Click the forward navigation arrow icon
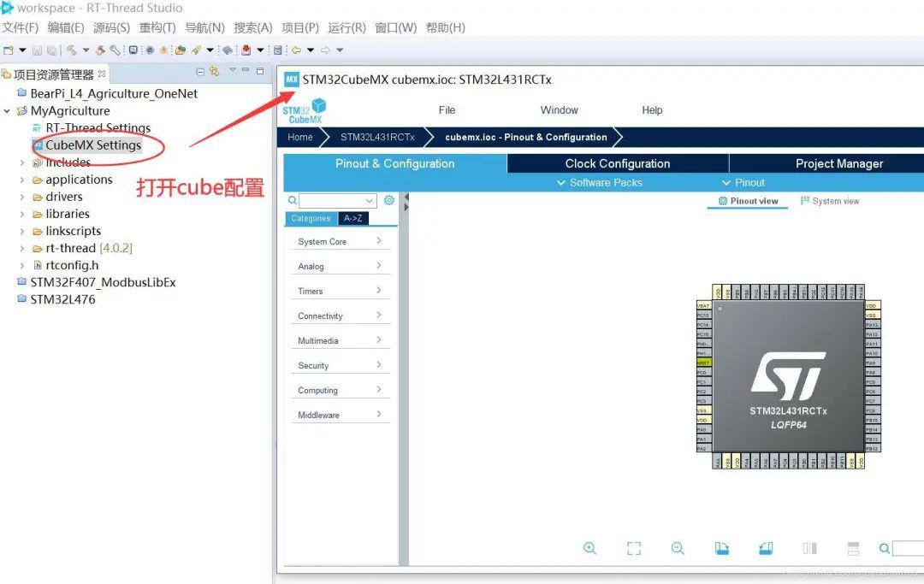The image size is (924, 584). click(x=325, y=50)
